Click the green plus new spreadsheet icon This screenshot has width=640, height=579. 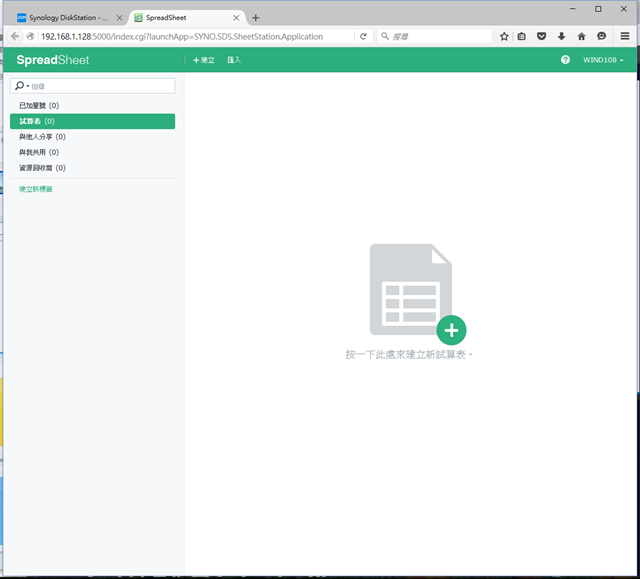451,330
